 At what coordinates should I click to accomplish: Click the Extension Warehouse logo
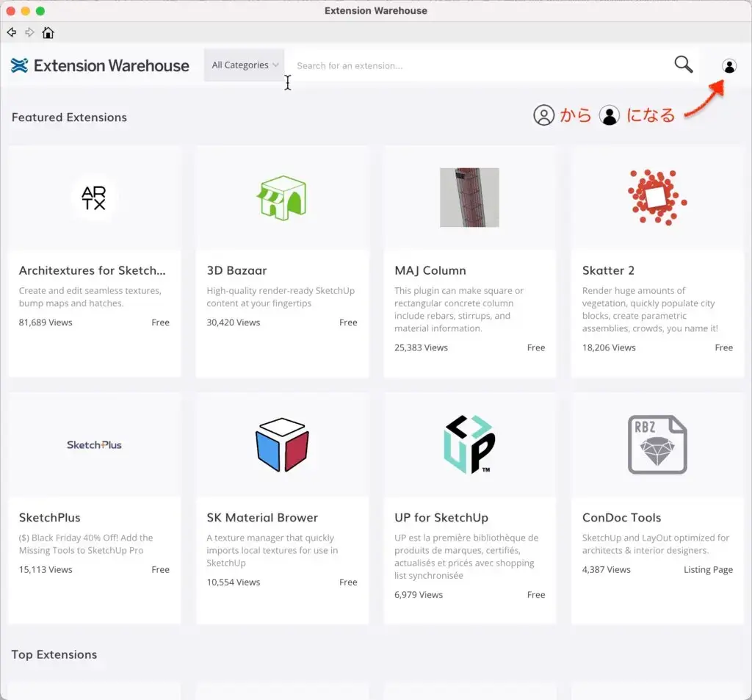(x=100, y=65)
